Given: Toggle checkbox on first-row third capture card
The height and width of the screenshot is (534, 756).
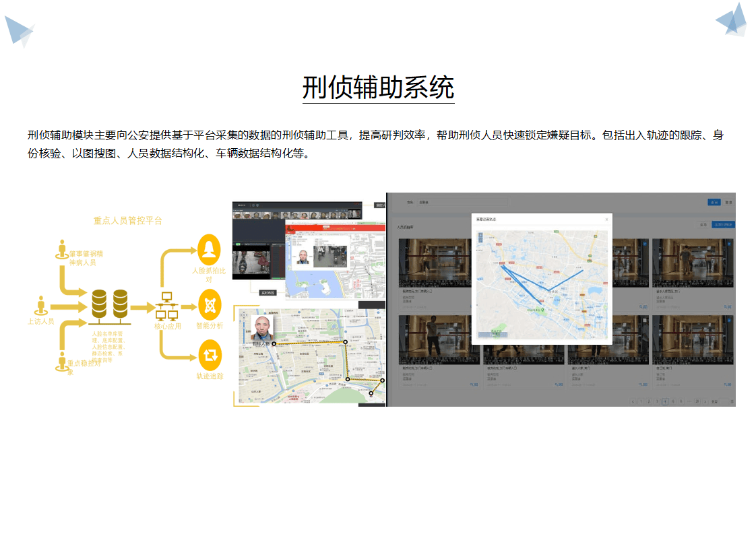Looking at the screenshot, I should (645, 244).
